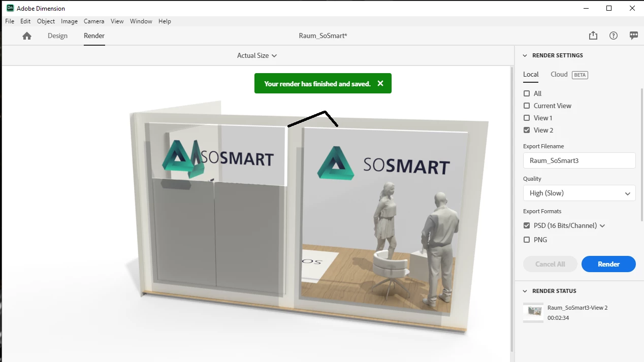
Task: Open the Window menu
Action: (x=141, y=21)
